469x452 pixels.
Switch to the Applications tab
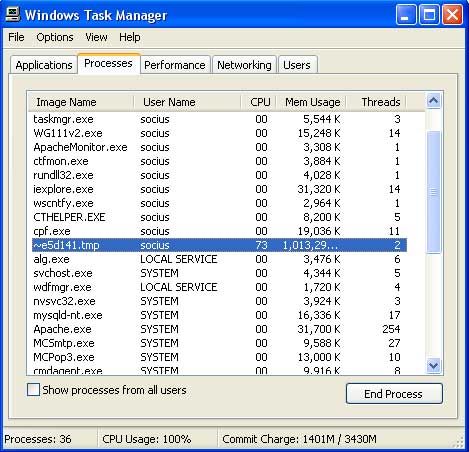point(44,65)
